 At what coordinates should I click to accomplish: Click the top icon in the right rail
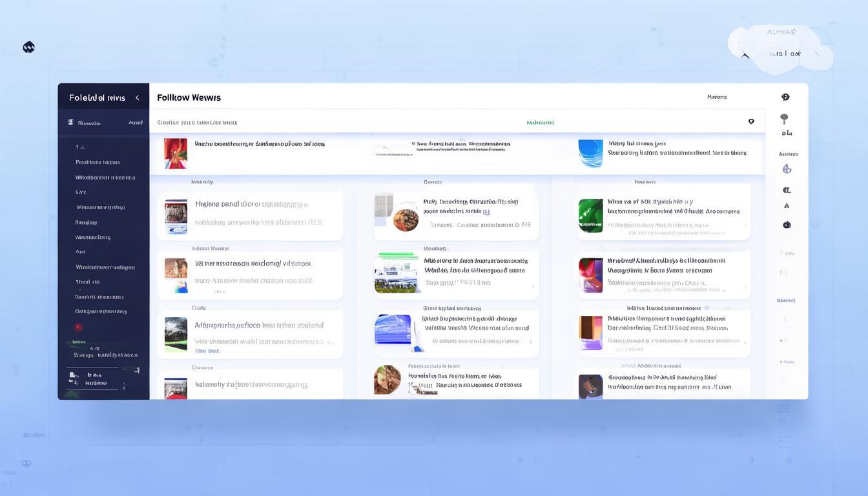point(785,98)
